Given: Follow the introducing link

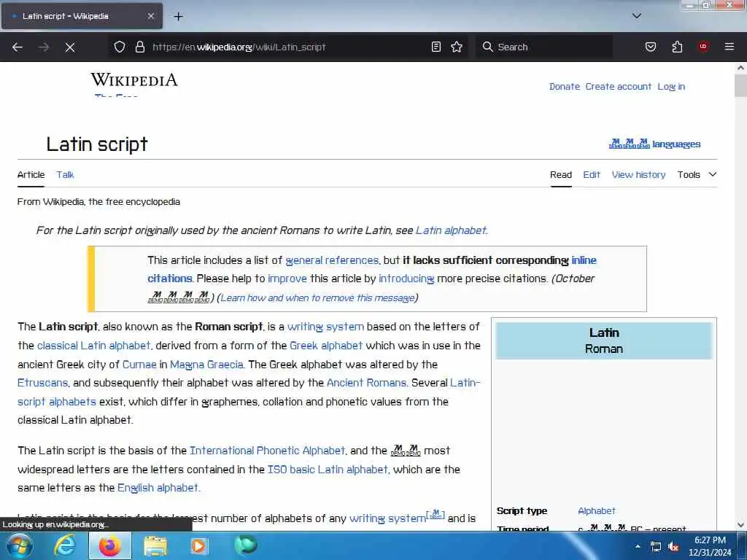Looking at the screenshot, I should pos(406,279).
